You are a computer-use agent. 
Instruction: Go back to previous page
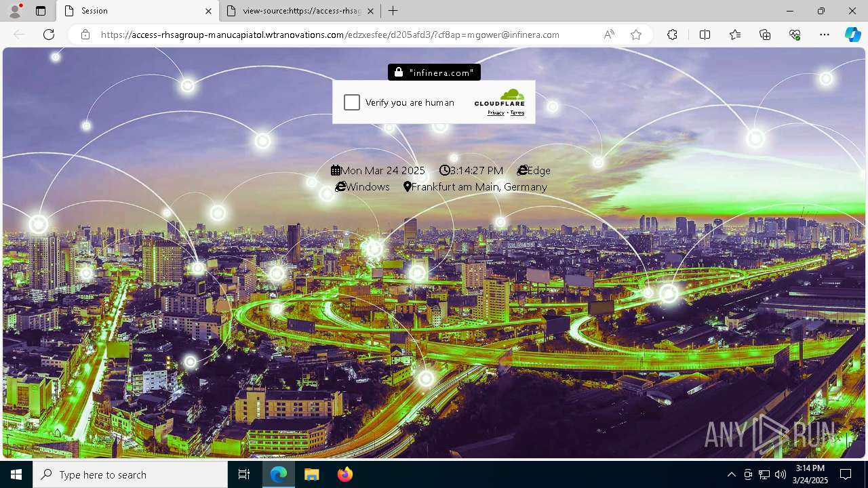19,35
